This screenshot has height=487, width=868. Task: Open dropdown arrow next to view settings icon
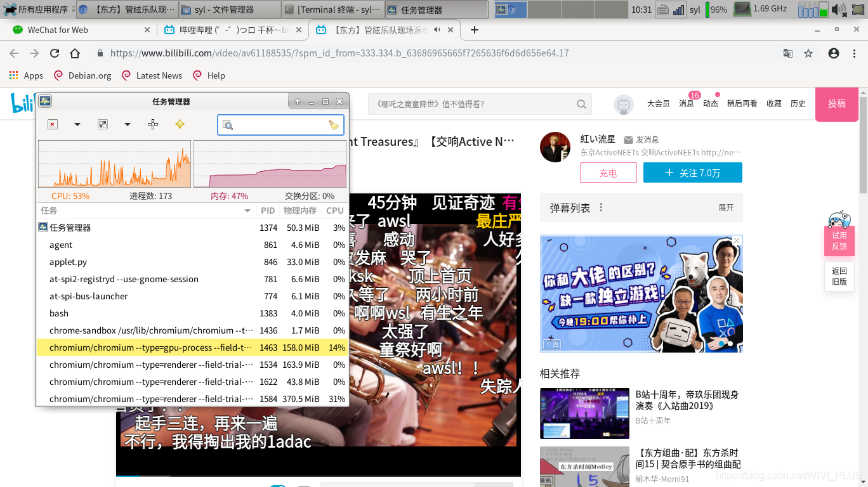(x=128, y=125)
